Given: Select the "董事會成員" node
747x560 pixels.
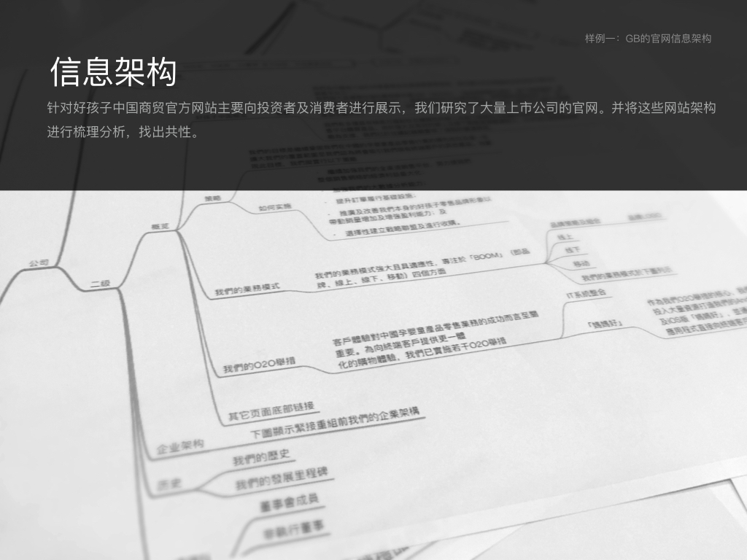Looking at the screenshot, I should pyautogui.click(x=289, y=502).
